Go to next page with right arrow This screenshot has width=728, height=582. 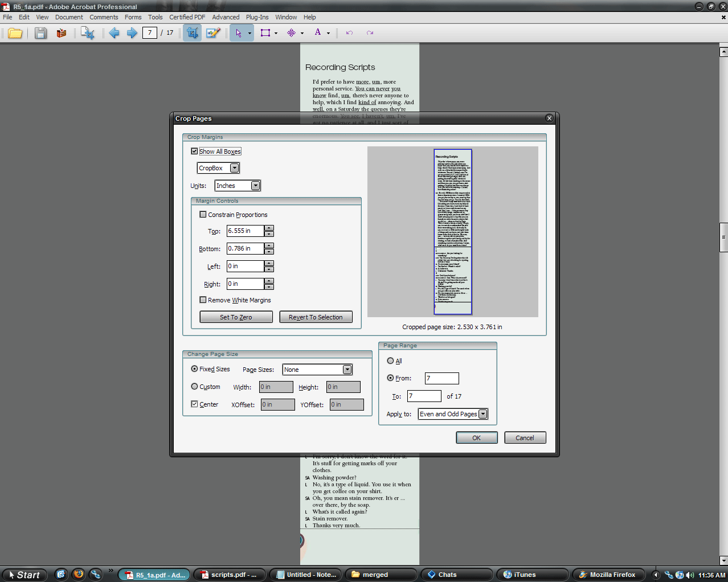[132, 33]
